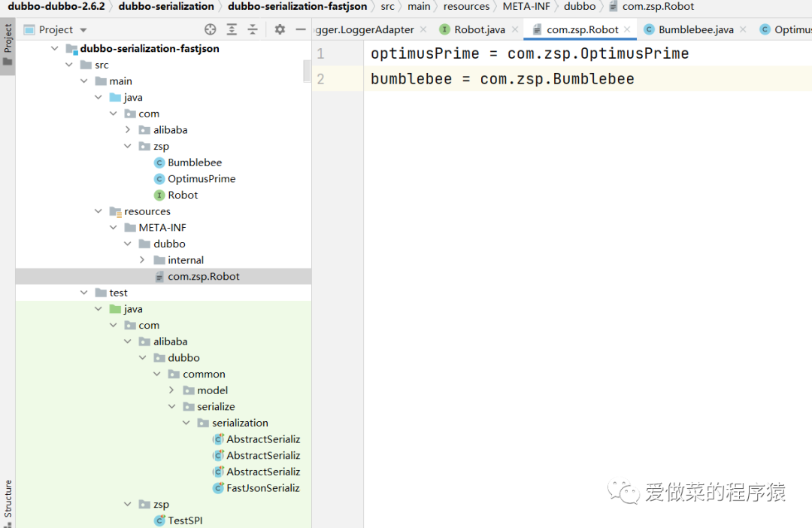812x528 pixels.
Task: Expand the model package arrow
Action: click(172, 390)
